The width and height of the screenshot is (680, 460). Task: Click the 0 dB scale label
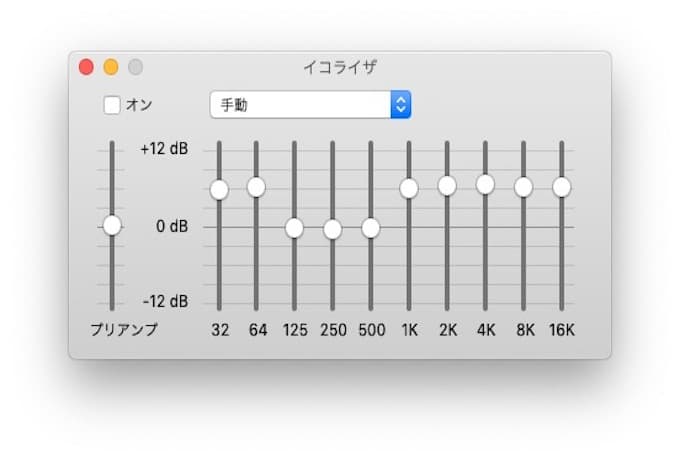pos(172,226)
